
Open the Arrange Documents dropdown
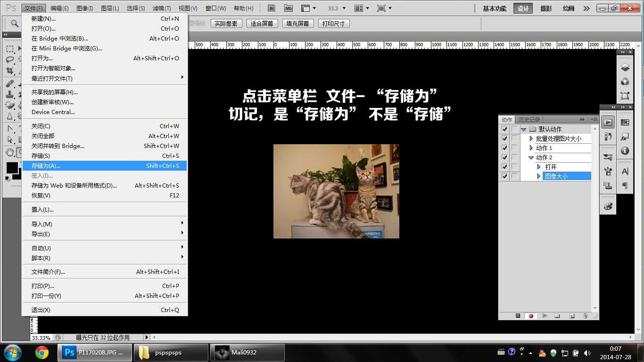362,8
